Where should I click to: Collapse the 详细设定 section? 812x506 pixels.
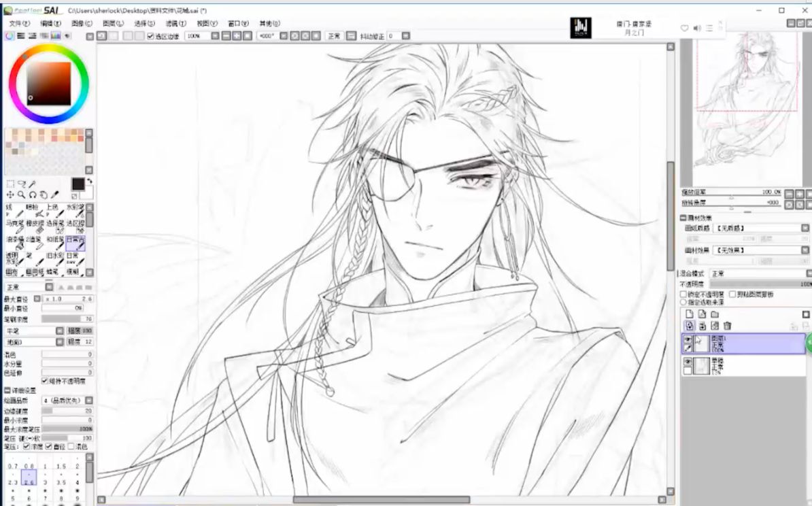[7, 390]
